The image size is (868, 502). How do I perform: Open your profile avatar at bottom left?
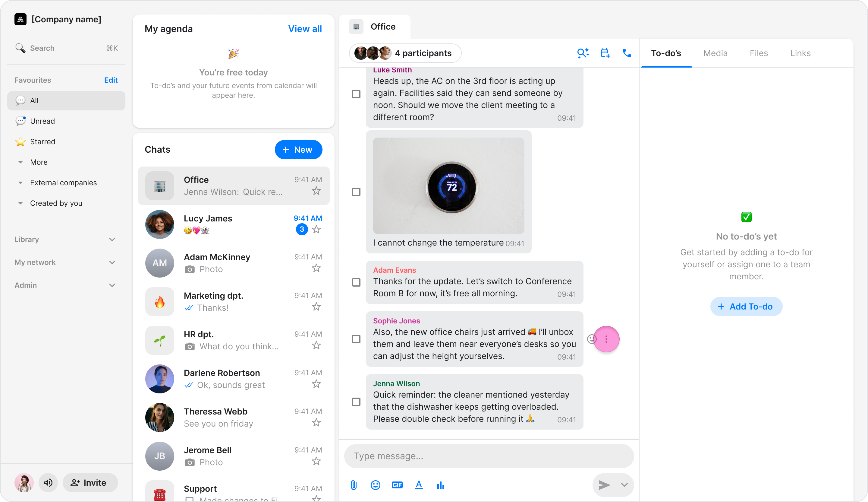point(24,483)
